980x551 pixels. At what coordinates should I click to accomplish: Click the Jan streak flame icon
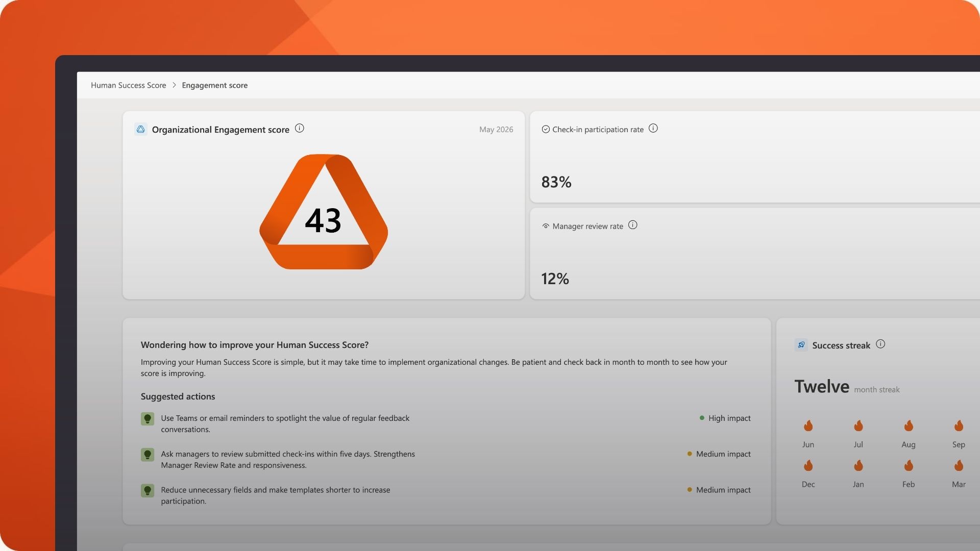pyautogui.click(x=859, y=465)
